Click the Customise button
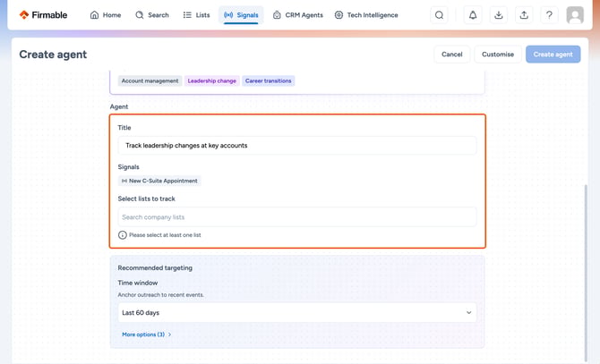Viewport: 600px width, 364px height. click(498, 55)
